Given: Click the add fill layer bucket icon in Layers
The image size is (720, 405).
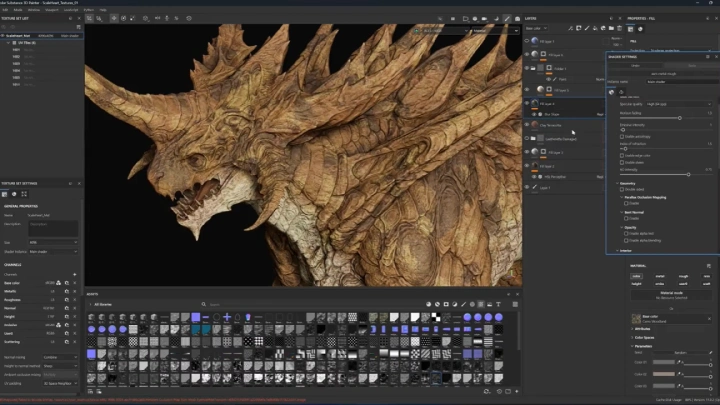Looking at the screenshot, I should [x=595, y=28].
